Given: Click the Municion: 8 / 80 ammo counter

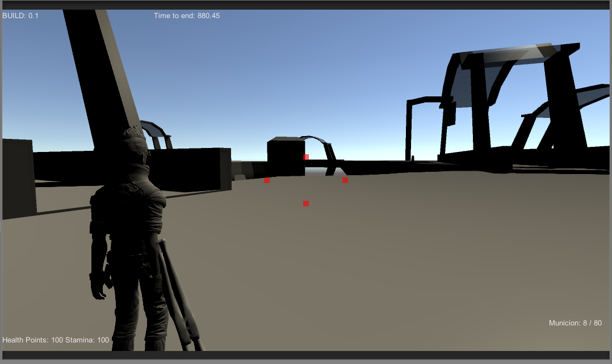Looking at the screenshot, I should [575, 323].
